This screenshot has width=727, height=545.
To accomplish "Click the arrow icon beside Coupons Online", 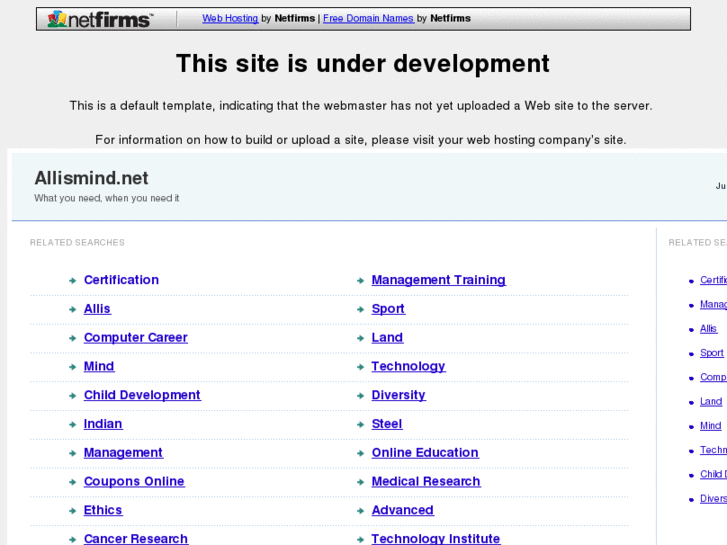I will pyautogui.click(x=72, y=482).
